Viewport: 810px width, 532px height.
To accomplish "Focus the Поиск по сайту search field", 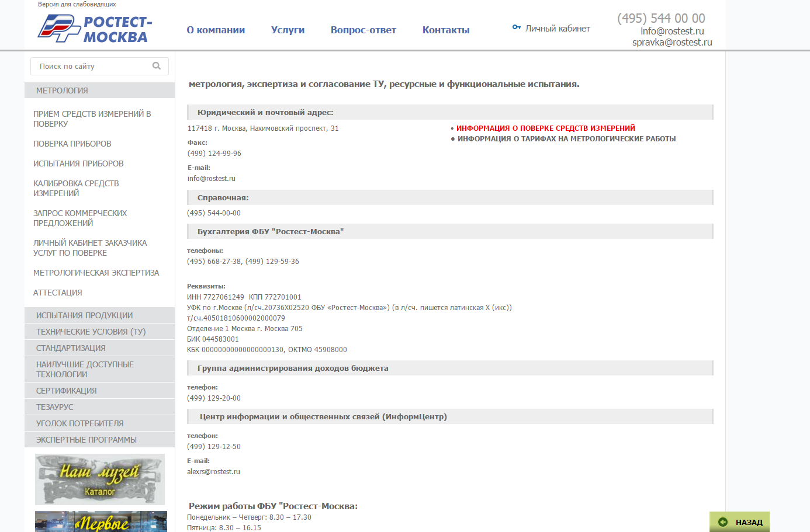I will point(99,66).
